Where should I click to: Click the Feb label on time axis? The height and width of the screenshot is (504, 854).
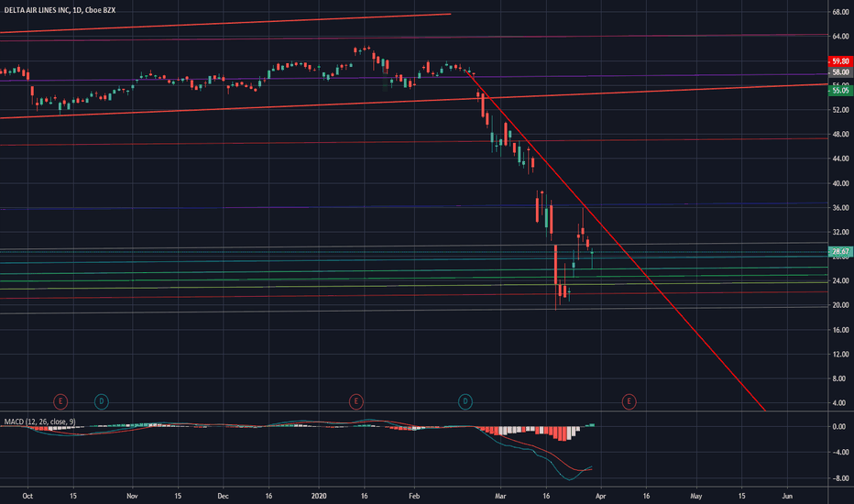tap(414, 496)
